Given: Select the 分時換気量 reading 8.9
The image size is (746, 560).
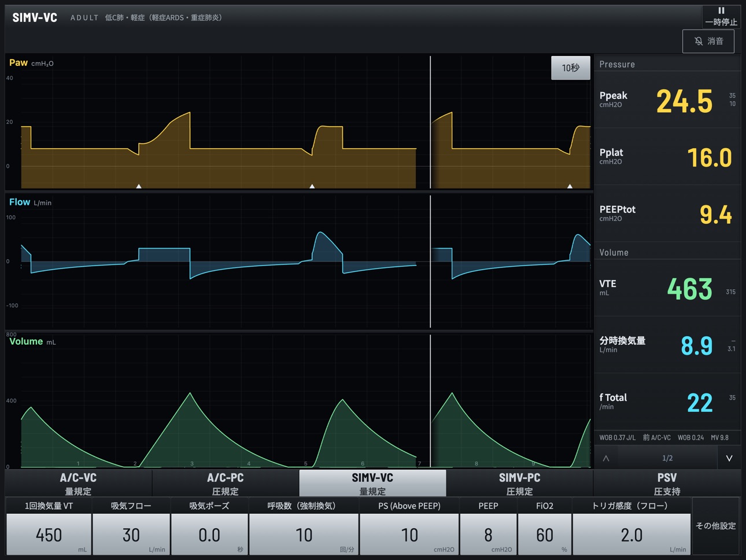Looking at the screenshot, I should [697, 346].
